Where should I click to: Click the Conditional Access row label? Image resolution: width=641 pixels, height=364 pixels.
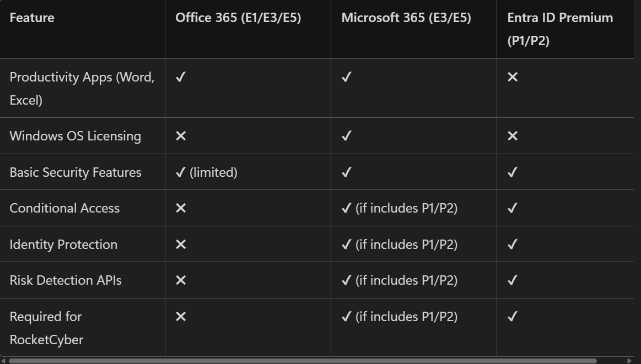tap(64, 208)
